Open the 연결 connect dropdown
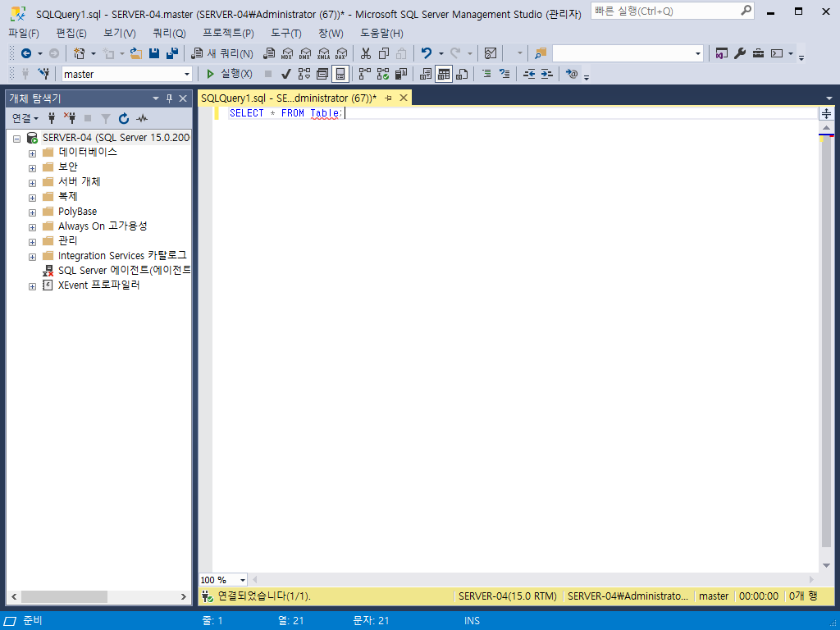The height and width of the screenshot is (630, 840). coord(25,118)
